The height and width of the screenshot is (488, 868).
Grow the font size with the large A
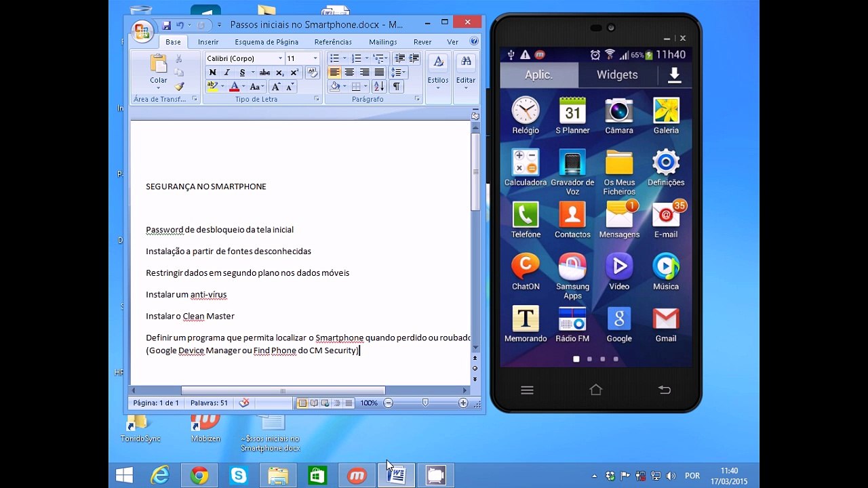pos(275,87)
